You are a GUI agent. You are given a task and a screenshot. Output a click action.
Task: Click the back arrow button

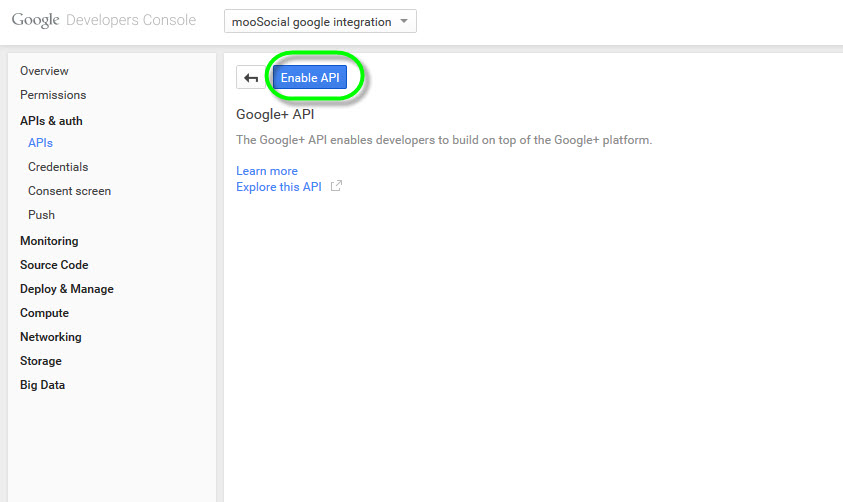[251, 79]
